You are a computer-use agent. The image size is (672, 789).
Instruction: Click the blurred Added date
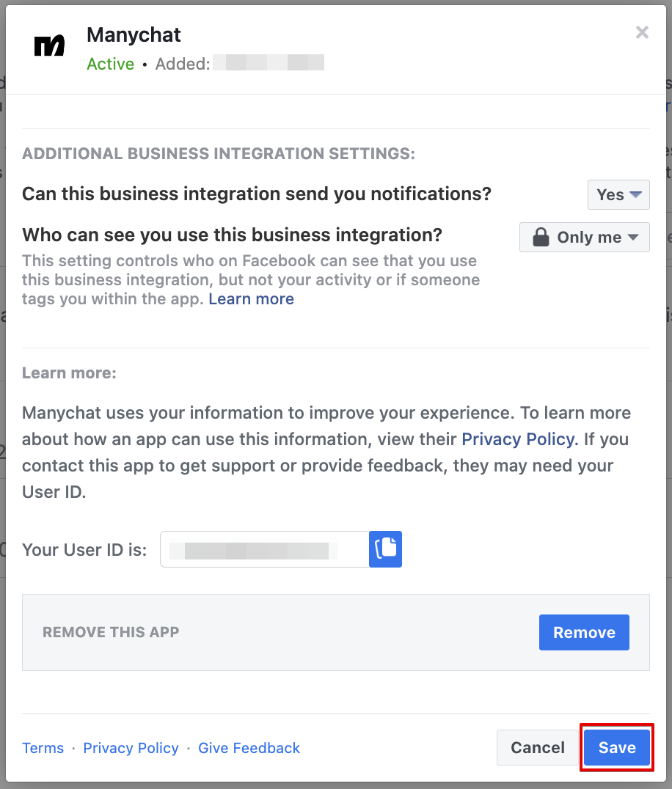click(269, 64)
